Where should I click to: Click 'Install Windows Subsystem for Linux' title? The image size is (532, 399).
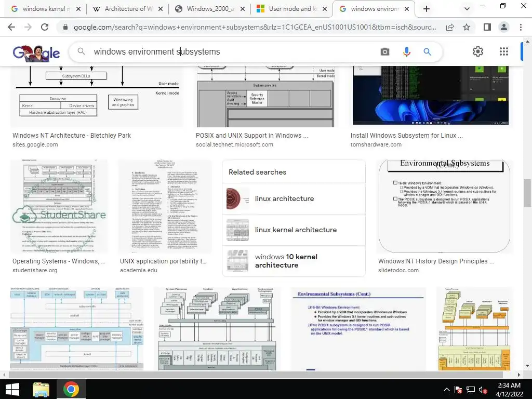coord(406,136)
